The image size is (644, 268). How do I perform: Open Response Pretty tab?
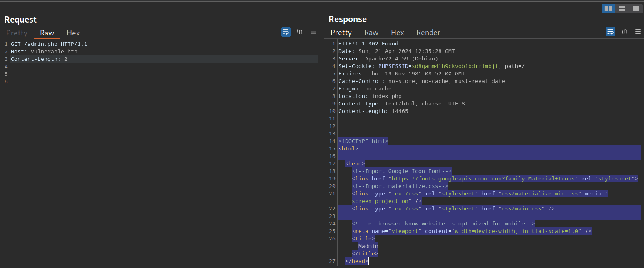pos(341,33)
